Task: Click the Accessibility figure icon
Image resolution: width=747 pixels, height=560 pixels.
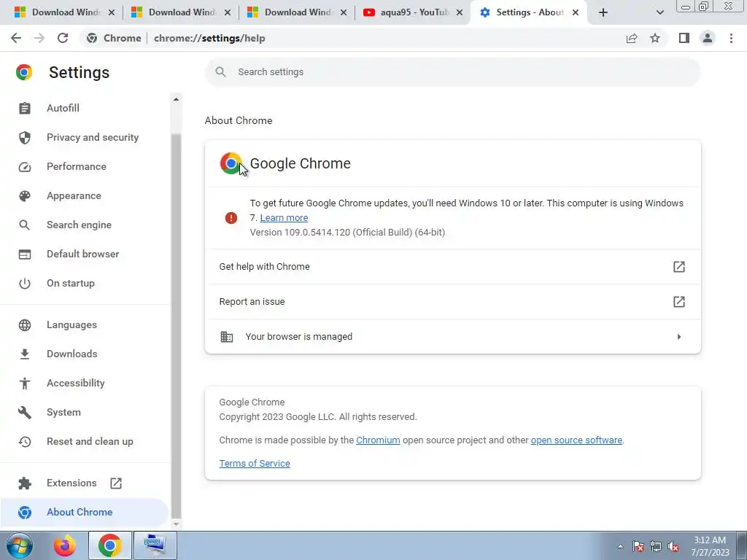Action: tap(25, 383)
